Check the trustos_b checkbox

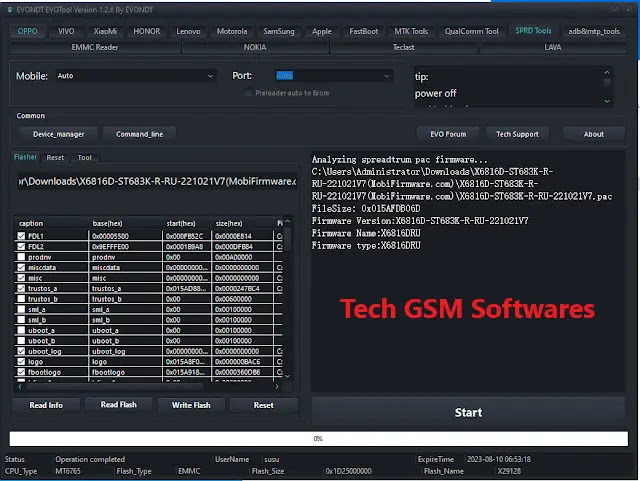coord(21,299)
